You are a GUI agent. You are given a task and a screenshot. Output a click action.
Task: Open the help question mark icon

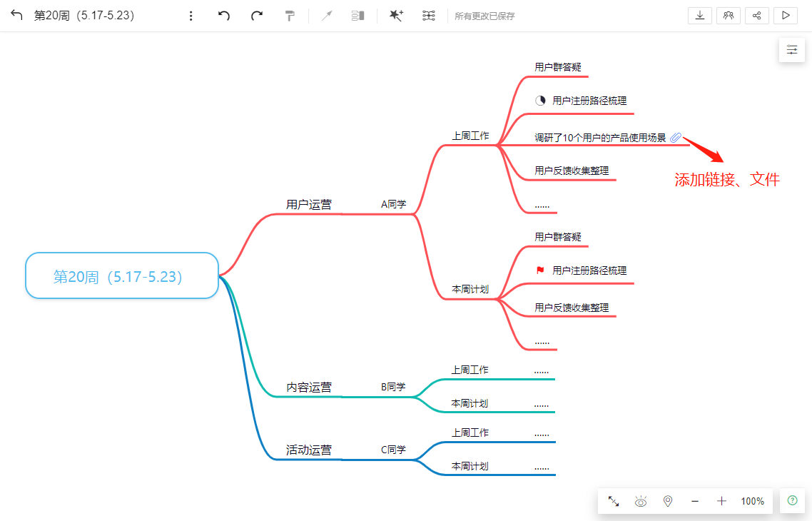(x=792, y=500)
